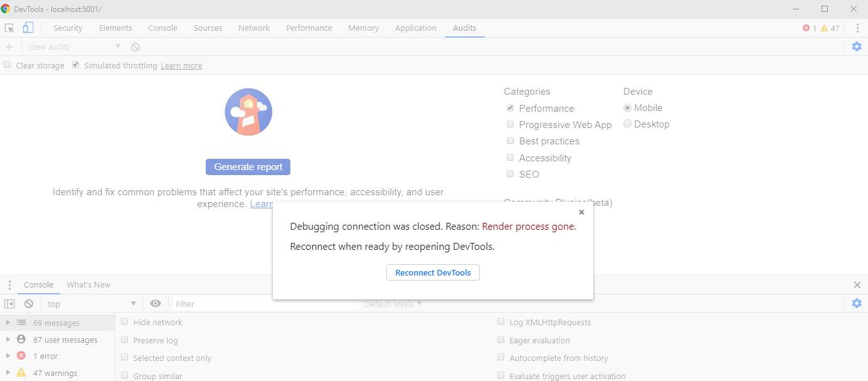This screenshot has width=868, height=381.
Task: Expand the 67 user messages group
Action: 8,340
